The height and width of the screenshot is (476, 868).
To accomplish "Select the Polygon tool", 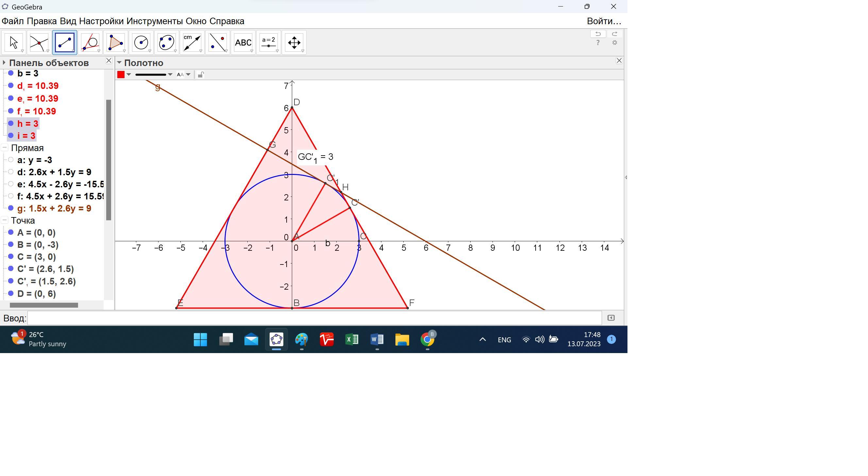I will point(116,42).
